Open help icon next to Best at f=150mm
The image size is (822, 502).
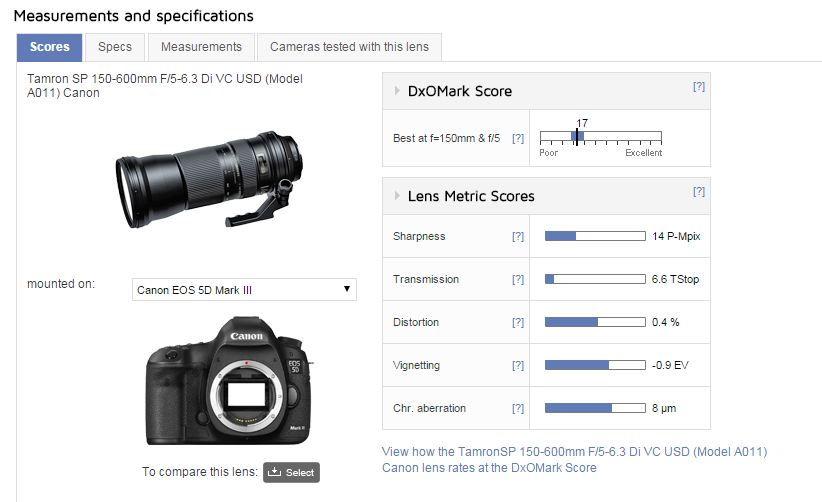click(518, 138)
